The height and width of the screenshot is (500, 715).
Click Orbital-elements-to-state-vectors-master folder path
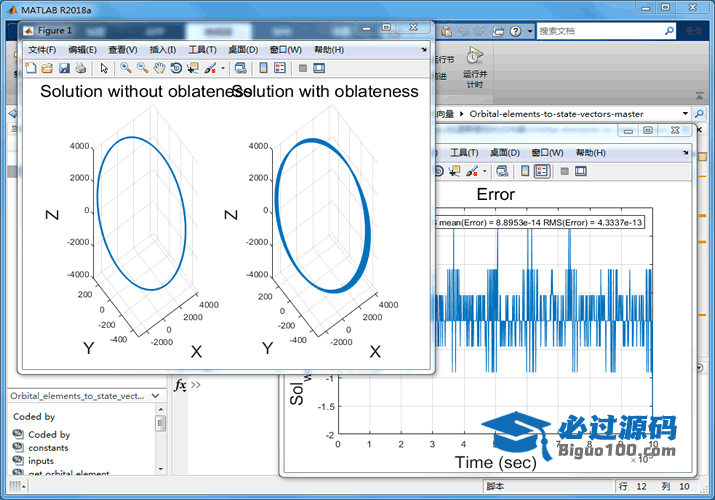(x=556, y=114)
